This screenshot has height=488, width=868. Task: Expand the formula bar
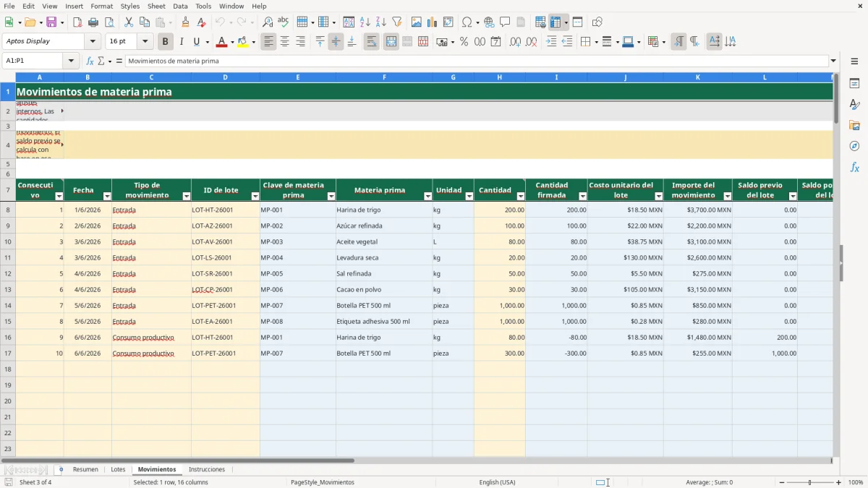tap(833, 61)
